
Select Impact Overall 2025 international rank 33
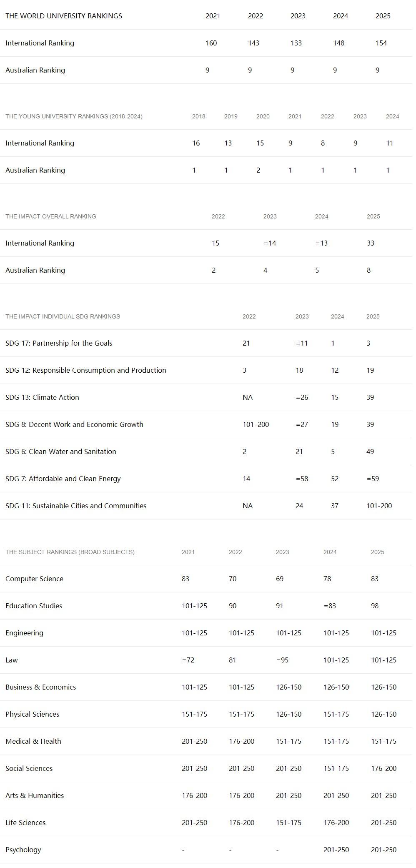[x=371, y=243]
